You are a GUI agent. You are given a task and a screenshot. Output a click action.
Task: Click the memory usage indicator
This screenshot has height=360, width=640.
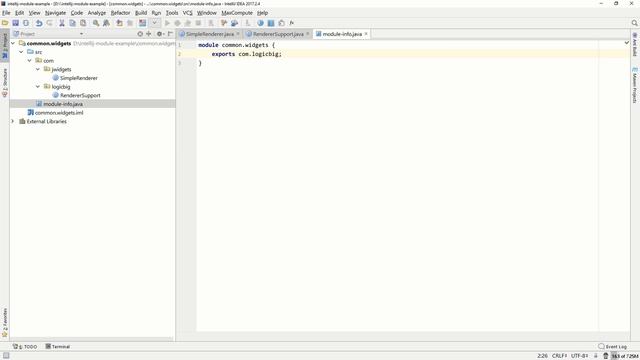[x=624, y=356]
